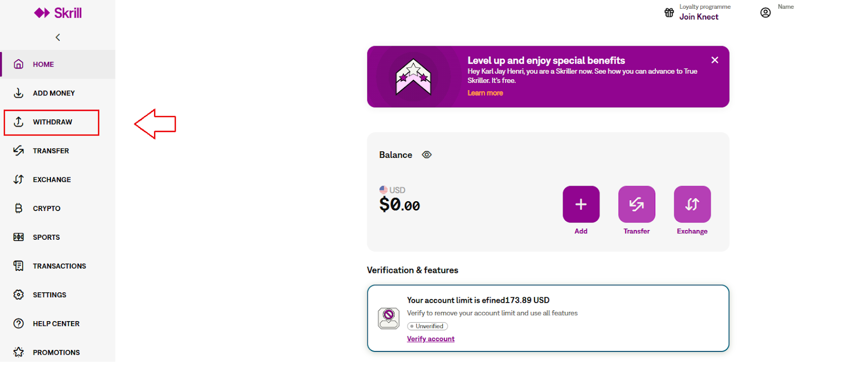The height and width of the screenshot is (371, 868).
Task: Click the Skrill logo
Action: (x=58, y=13)
